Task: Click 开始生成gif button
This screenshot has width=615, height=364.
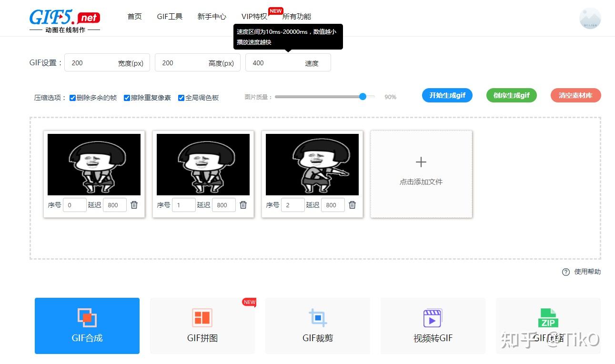Action: (447, 95)
